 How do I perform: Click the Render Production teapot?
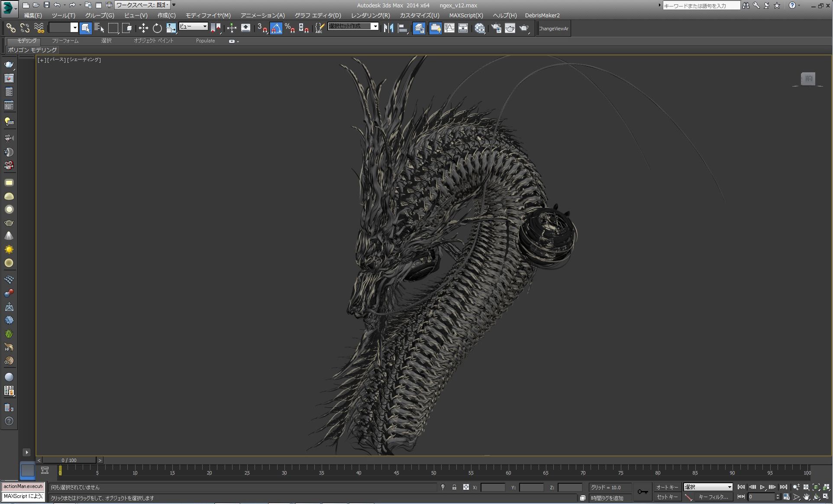click(x=524, y=28)
